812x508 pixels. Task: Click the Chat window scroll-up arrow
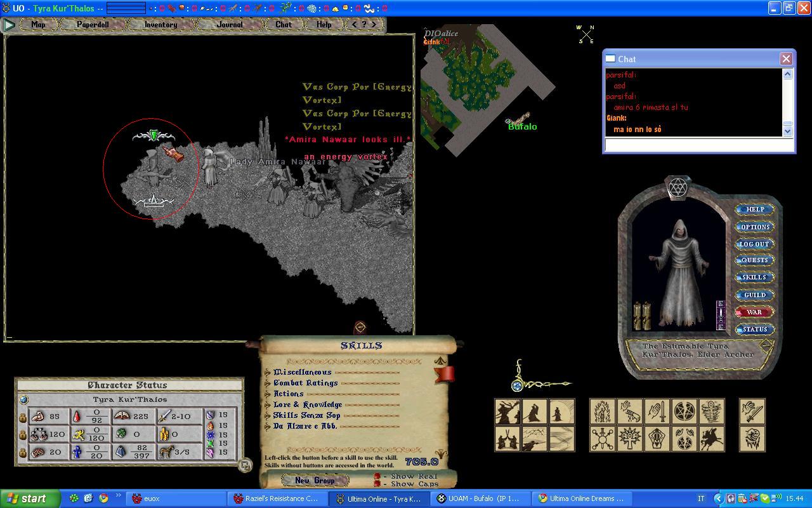788,74
